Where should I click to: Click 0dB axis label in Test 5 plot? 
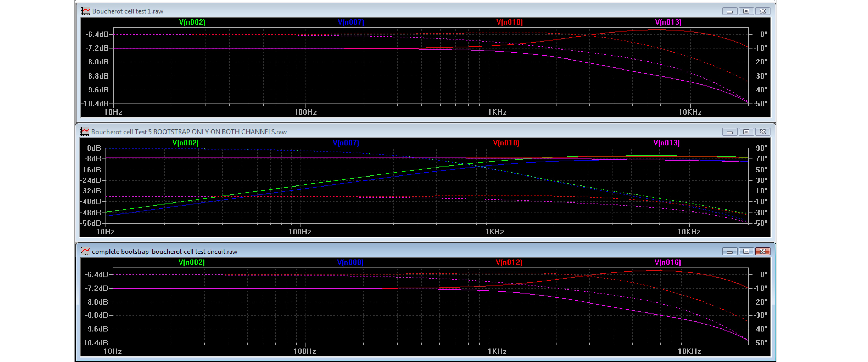94,148
